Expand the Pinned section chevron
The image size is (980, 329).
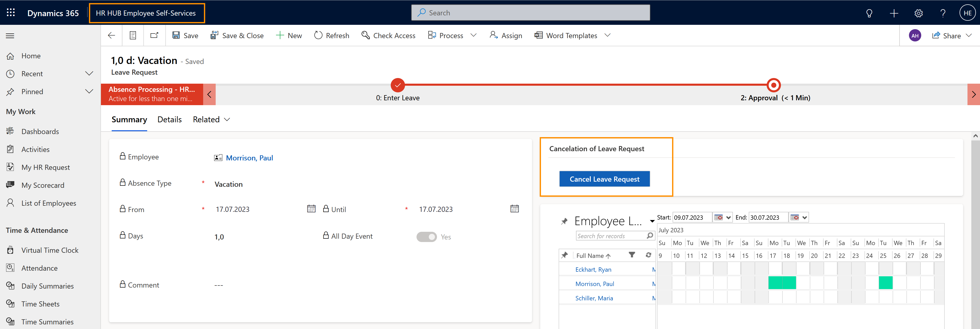89,91
